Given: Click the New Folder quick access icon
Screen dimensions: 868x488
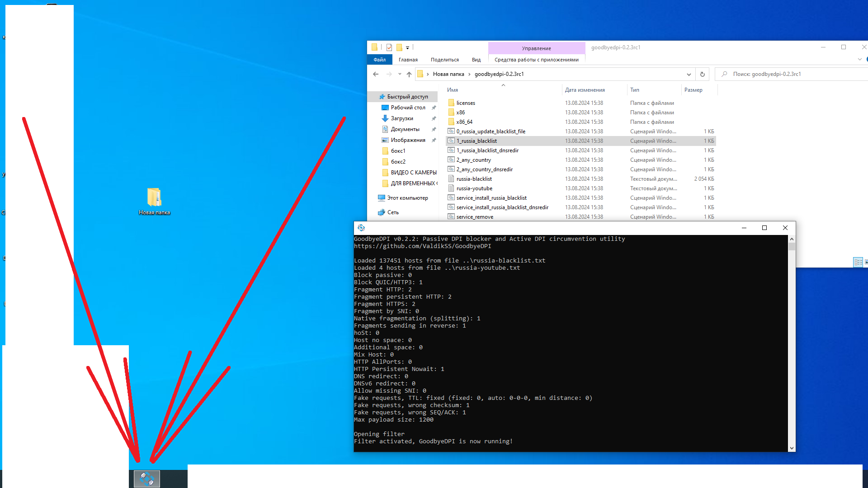Looking at the screenshot, I should pyautogui.click(x=399, y=47).
